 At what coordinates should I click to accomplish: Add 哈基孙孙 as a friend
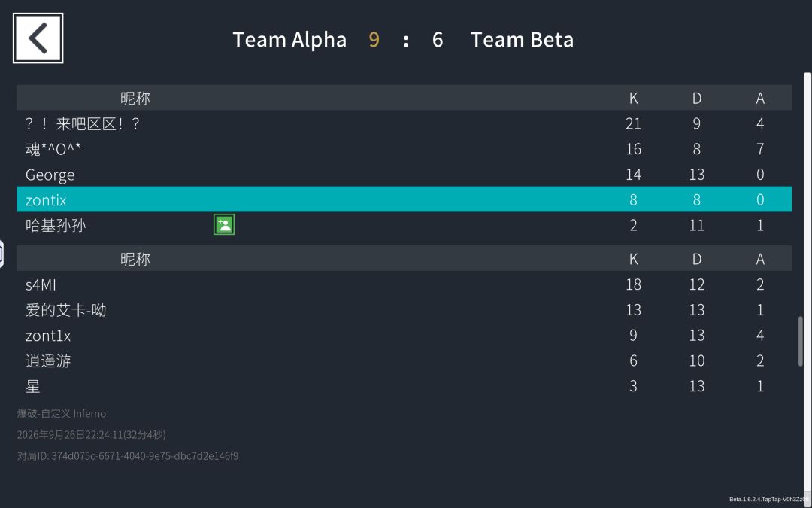pos(224,224)
